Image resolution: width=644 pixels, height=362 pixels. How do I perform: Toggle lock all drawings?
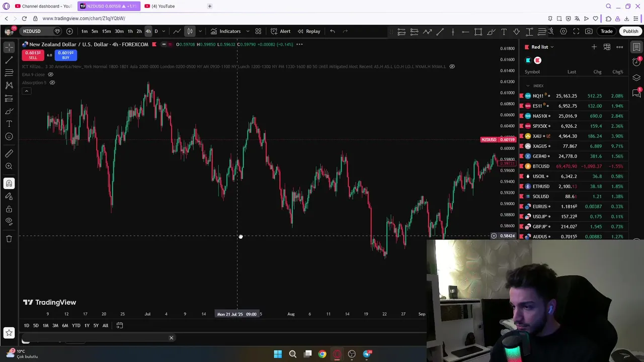[x=9, y=209]
